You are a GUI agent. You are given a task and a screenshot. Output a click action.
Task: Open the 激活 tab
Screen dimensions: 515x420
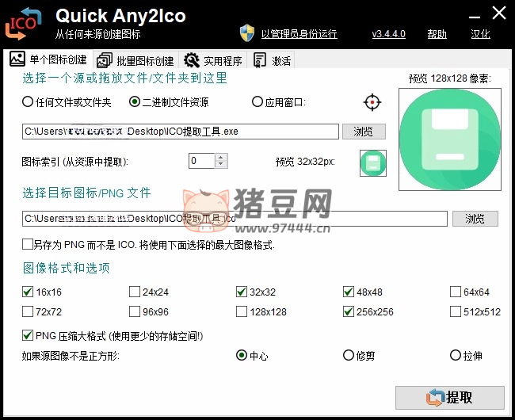click(x=272, y=60)
